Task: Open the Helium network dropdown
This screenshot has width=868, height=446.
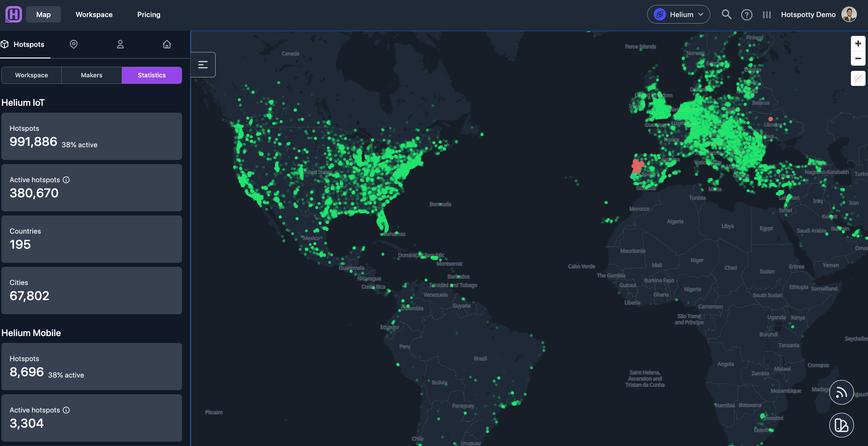Action: coord(678,14)
